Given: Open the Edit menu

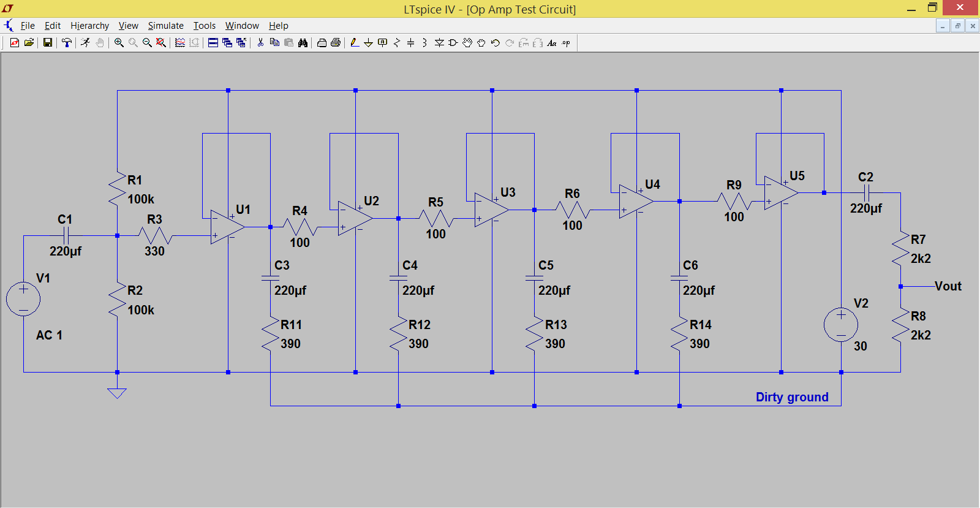Looking at the screenshot, I should (53, 26).
